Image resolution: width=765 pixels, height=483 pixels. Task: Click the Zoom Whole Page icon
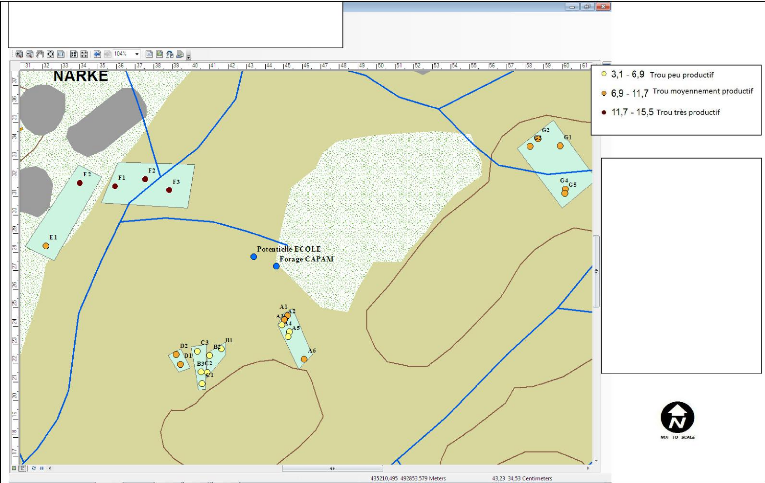coord(51,53)
